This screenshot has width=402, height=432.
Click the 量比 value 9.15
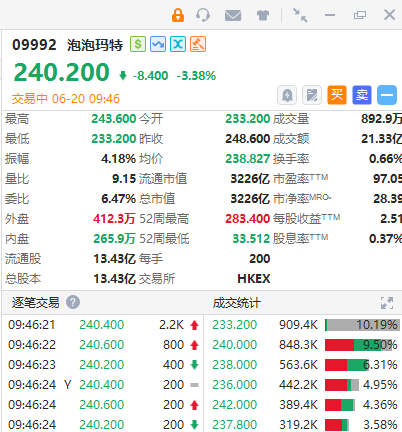tap(124, 179)
